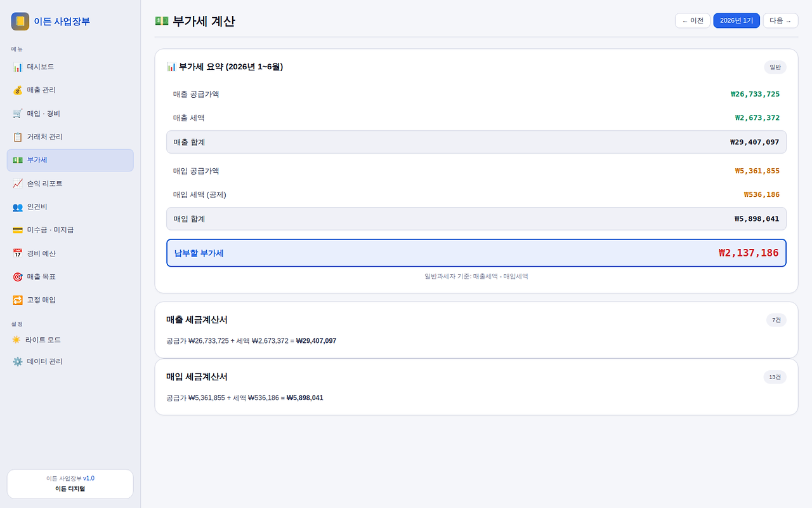The image size is (812, 508).
Task: Select the 매출 목표 target icon
Action: click(18, 276)
